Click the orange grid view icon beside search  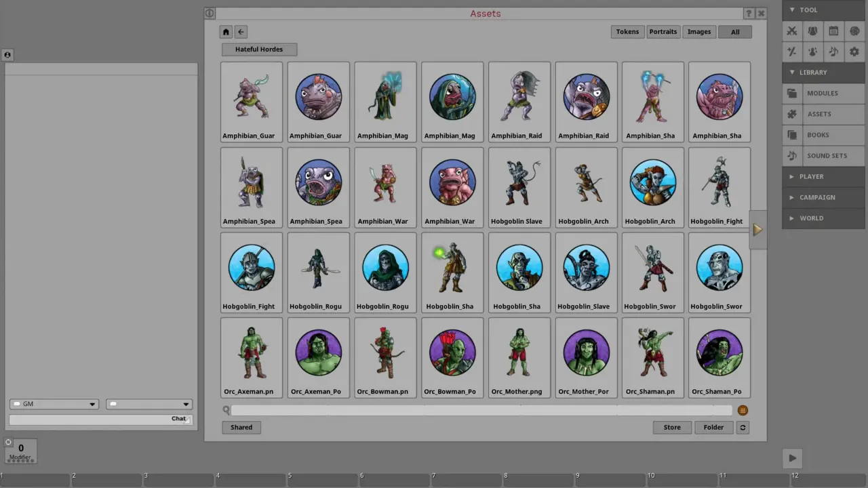tap(743, 410)
